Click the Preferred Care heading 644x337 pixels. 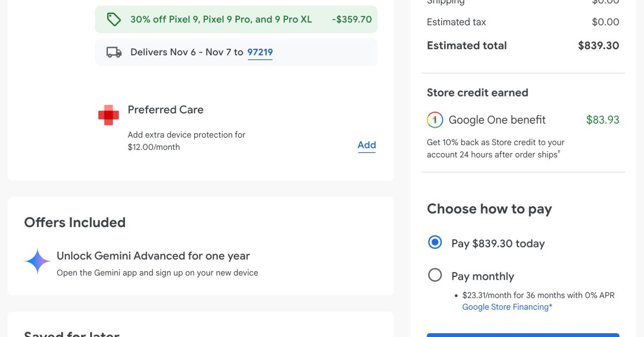click(165, 109)
